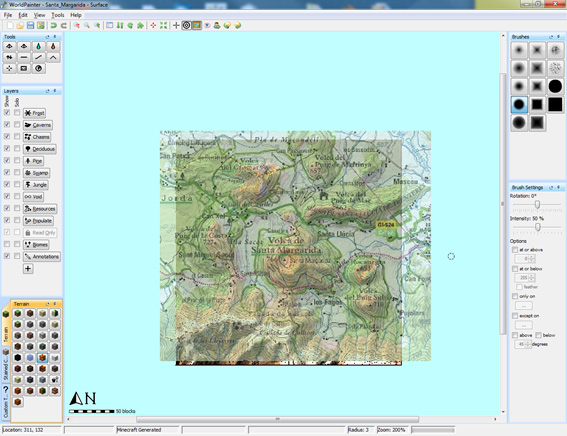Enable the 'only on' option checkbox
This screenshot has height=436, width=567.
click(515, 296)
